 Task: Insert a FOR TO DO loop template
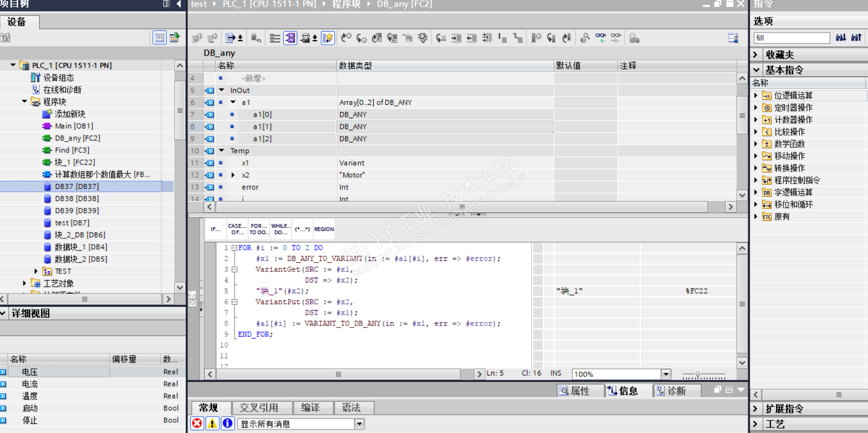click(259, 229)
